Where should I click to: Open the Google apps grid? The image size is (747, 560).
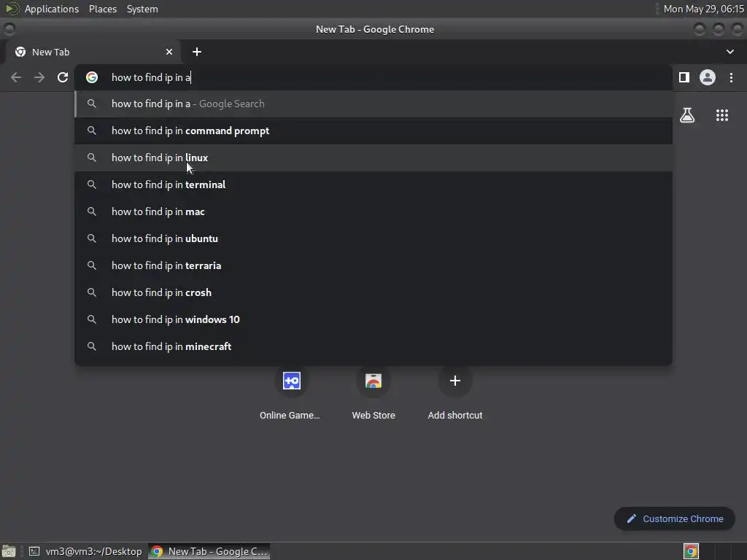722,115
